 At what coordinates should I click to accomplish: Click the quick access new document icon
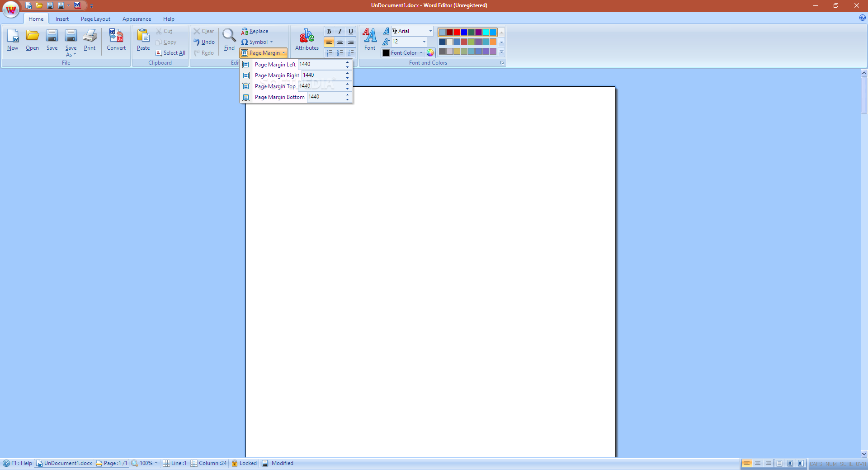pos(28,5)
